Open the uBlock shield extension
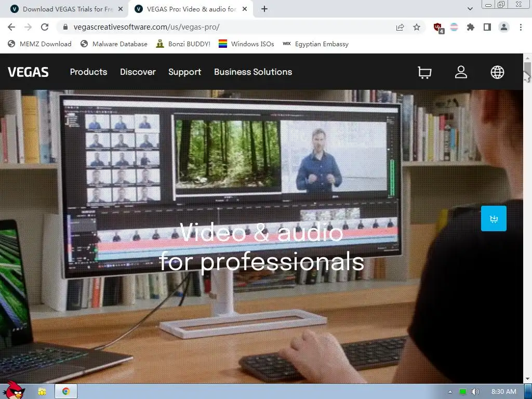Screen dimensions: 532x399 438,28
